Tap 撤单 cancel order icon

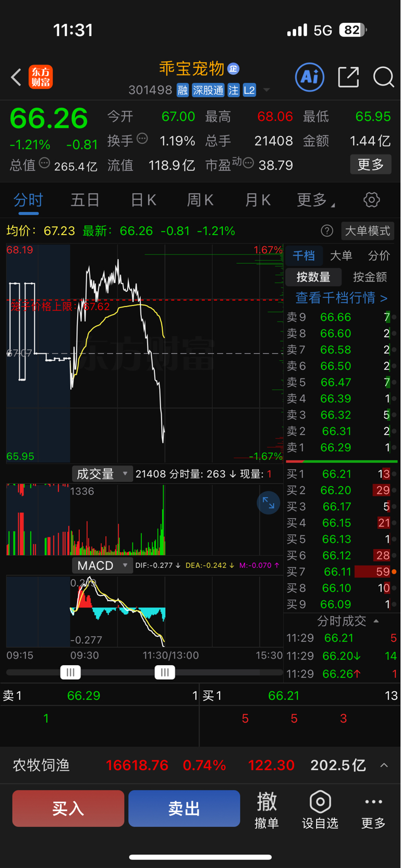point(266,810)
